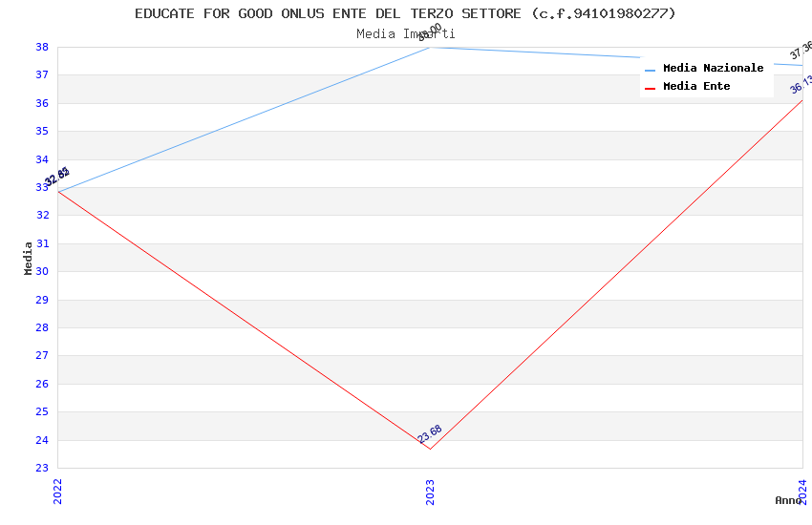Click the red line's lowest point at 2023
The image size is (812, 525).
tap(430, 449)
